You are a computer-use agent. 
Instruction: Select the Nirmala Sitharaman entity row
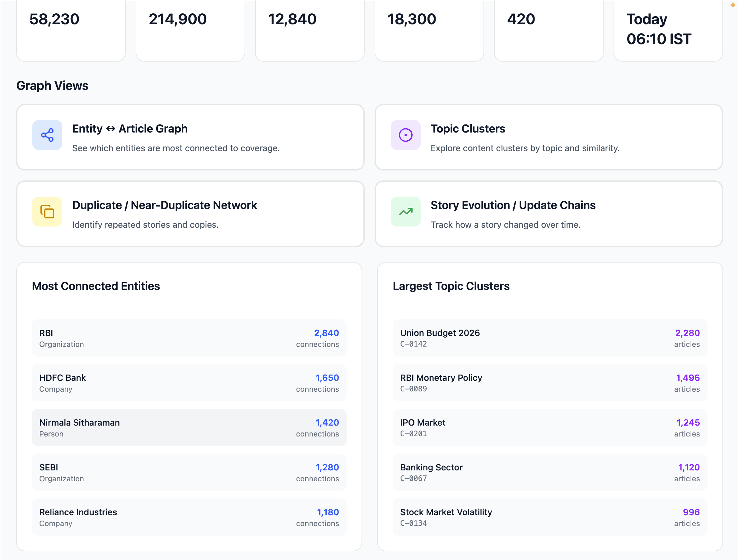pyautogui.click(x=189, y=427)
